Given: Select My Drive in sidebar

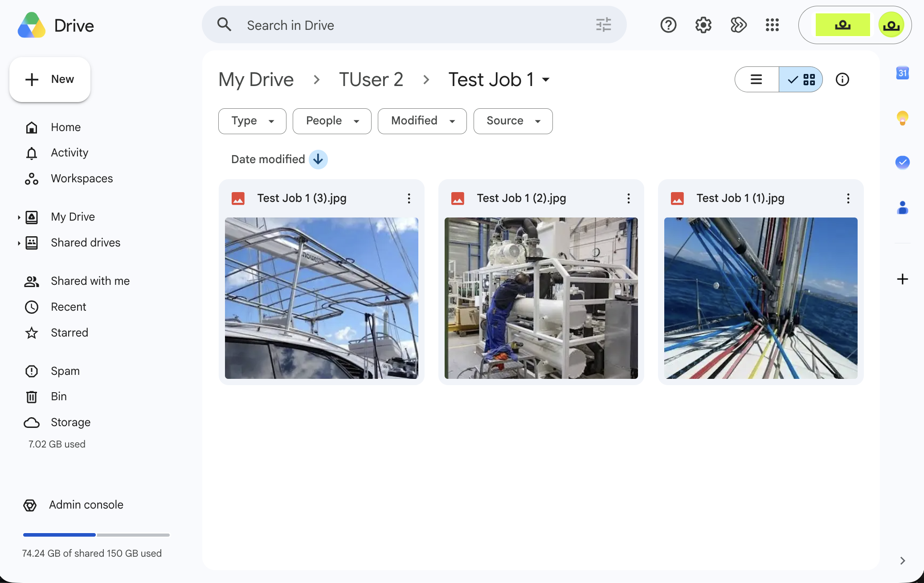Looking at the screenshot, I should click(x=73, y=217).
